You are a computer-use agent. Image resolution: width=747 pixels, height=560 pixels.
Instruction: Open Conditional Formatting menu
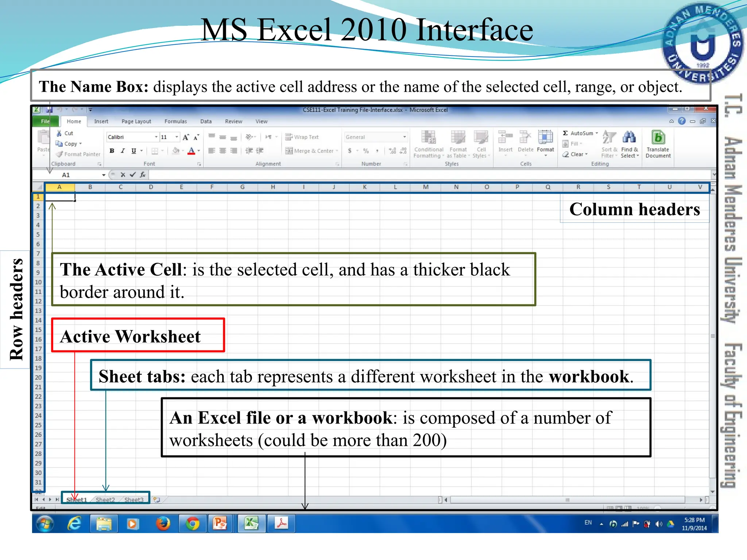[x=429, y=144]
